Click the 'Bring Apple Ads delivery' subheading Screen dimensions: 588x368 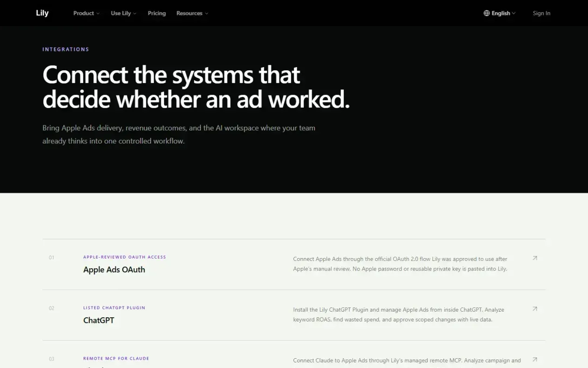(x=179, y=134)
